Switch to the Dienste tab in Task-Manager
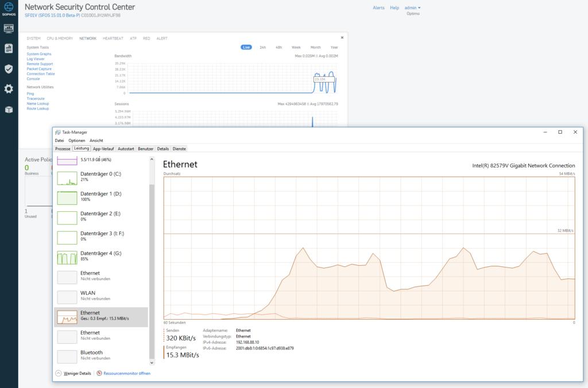 pos(179,149)
